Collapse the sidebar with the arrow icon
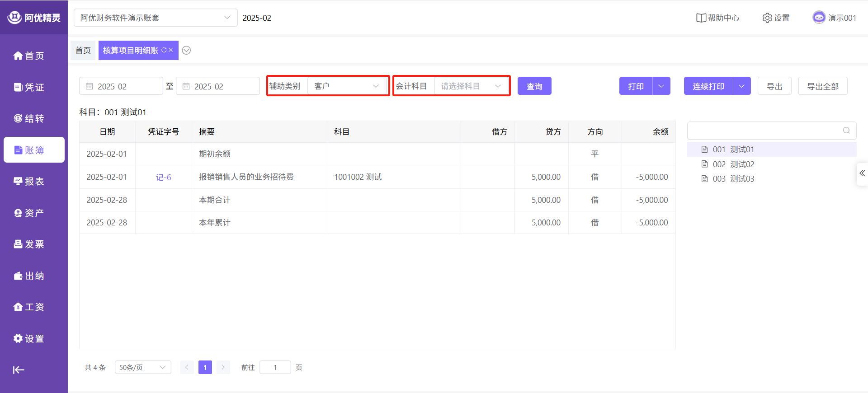The width and height of the screenshot is (868, 393). 19,370
